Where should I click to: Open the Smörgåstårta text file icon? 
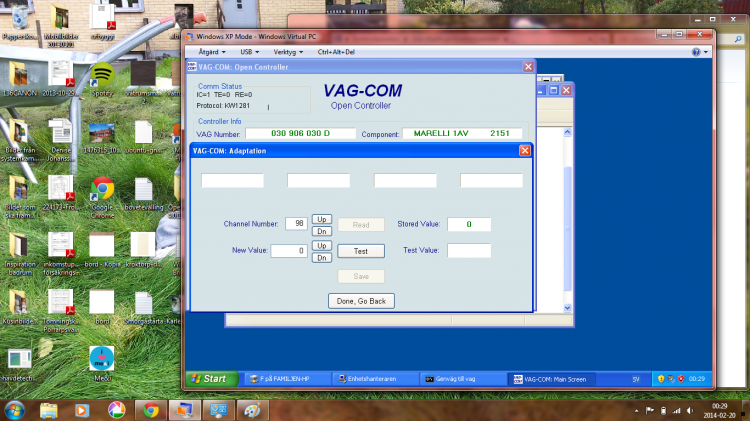[143, 307]
